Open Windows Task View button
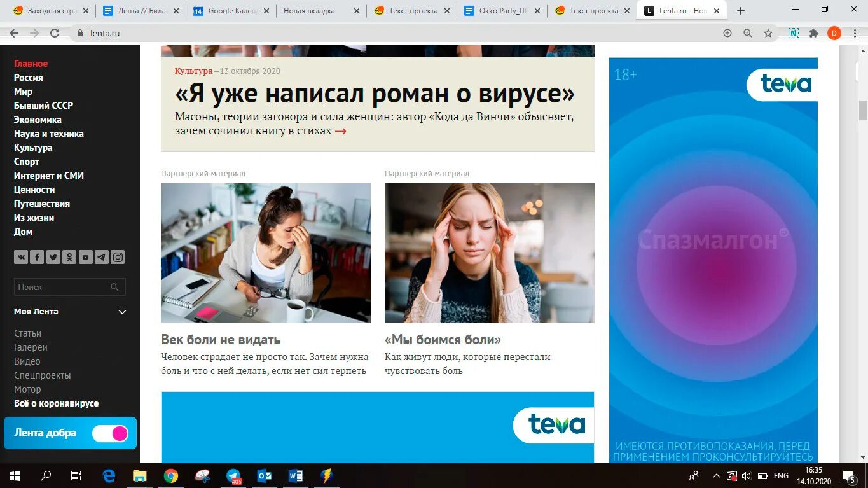868x488 pixels. click(x=76, y=475)
